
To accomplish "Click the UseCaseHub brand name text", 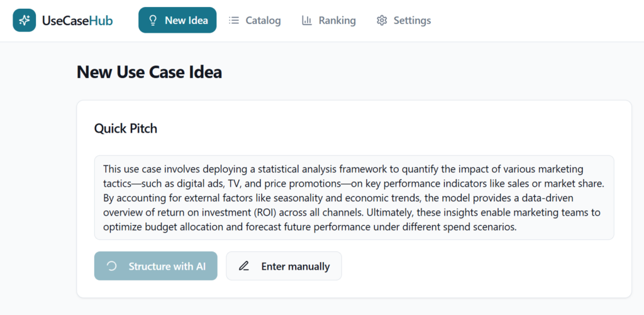I will pyautogui.click(x=77, y=20).
